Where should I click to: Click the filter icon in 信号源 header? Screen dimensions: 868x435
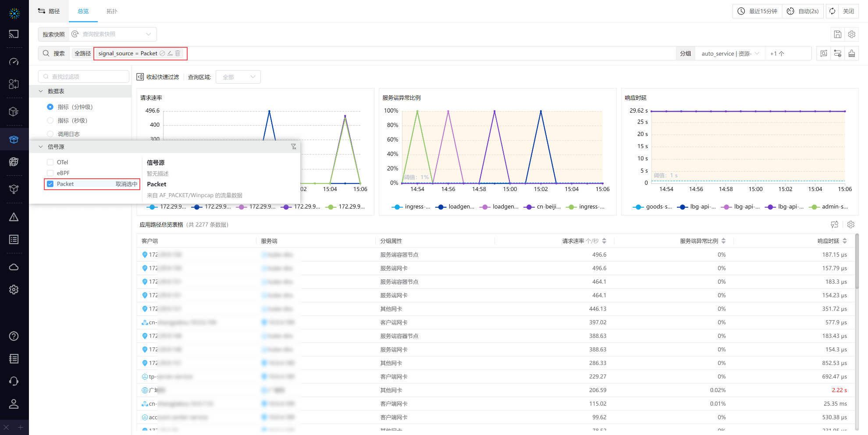coord(293,147)
